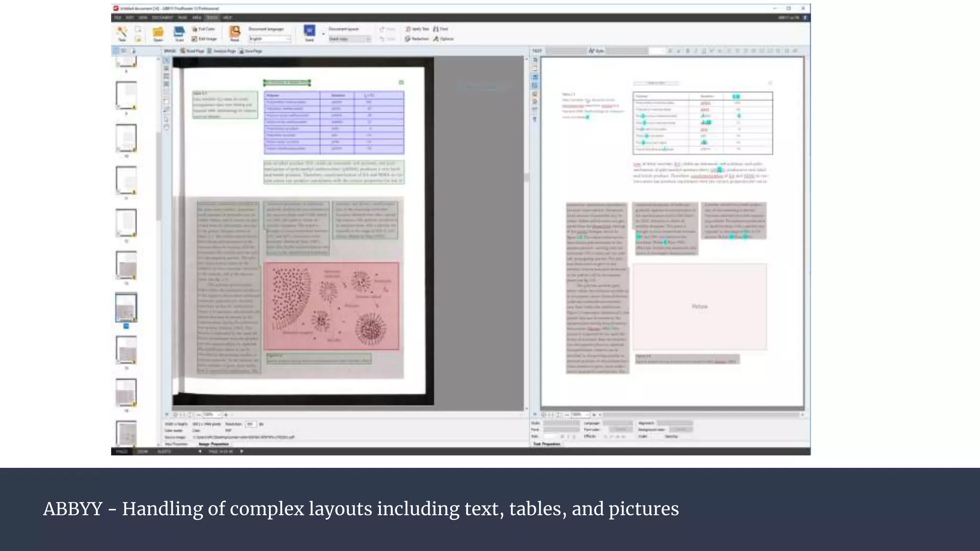This screenshot has height=551, width=980.
Task: Click Analyze Page in the image toolbar
Action: point(222,51)
